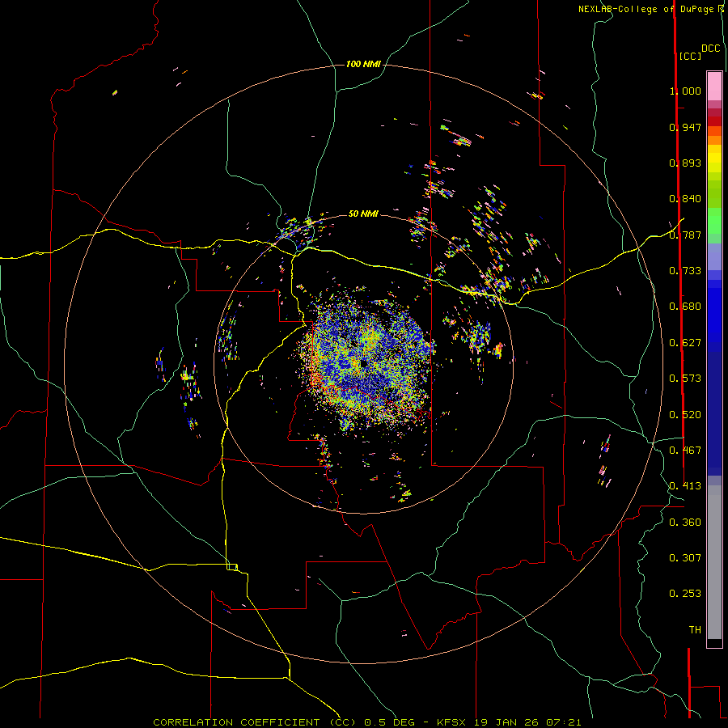The image size is (728, 728).
Task: Click the "19 JAN 26 07:21" timestamp
Action: click(528, 722)
